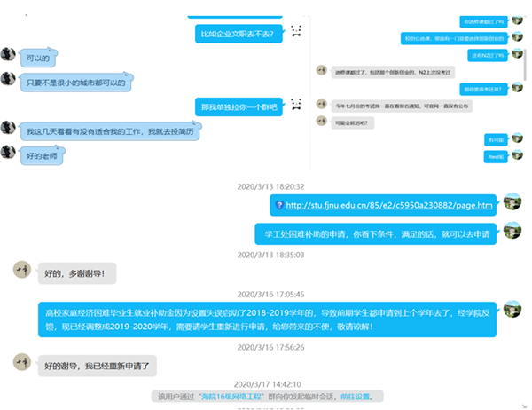Open the avatar beside 好的老师 message
The width and height of the screenshot is (532, 410).
point(8,152)
